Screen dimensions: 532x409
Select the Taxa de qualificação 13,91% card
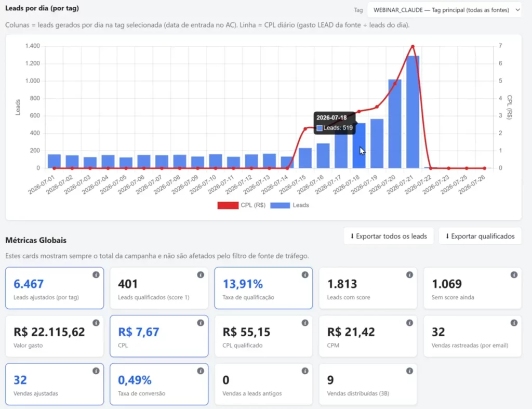[x=263, y=288]
